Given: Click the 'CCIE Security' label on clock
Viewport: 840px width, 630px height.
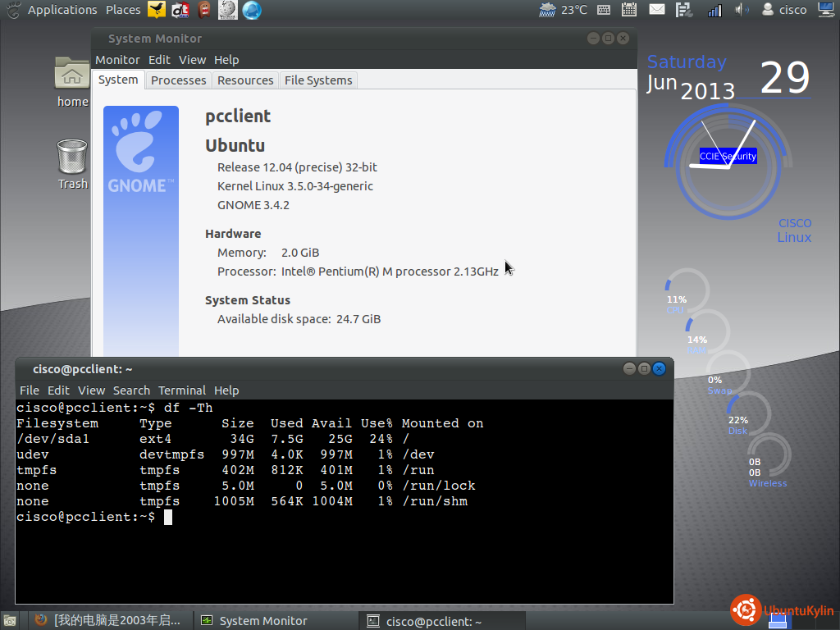Looking at the screenshot, I should tap(728, 156).
